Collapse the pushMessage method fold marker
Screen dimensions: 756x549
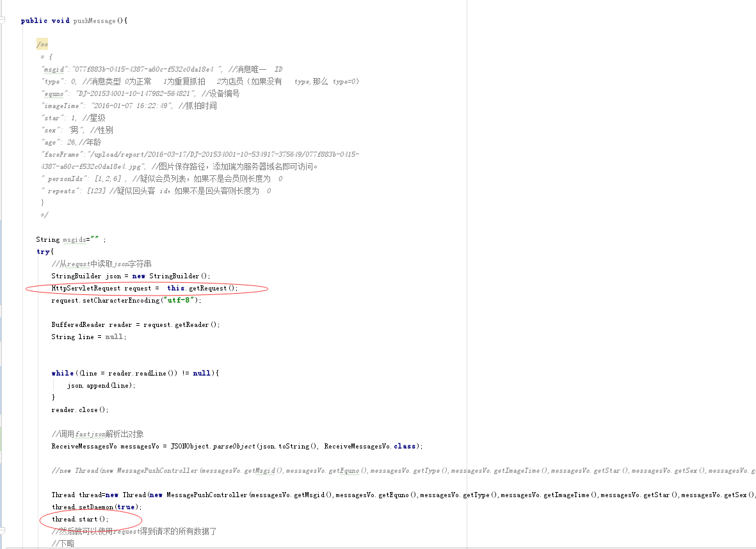tap(3, 20)
